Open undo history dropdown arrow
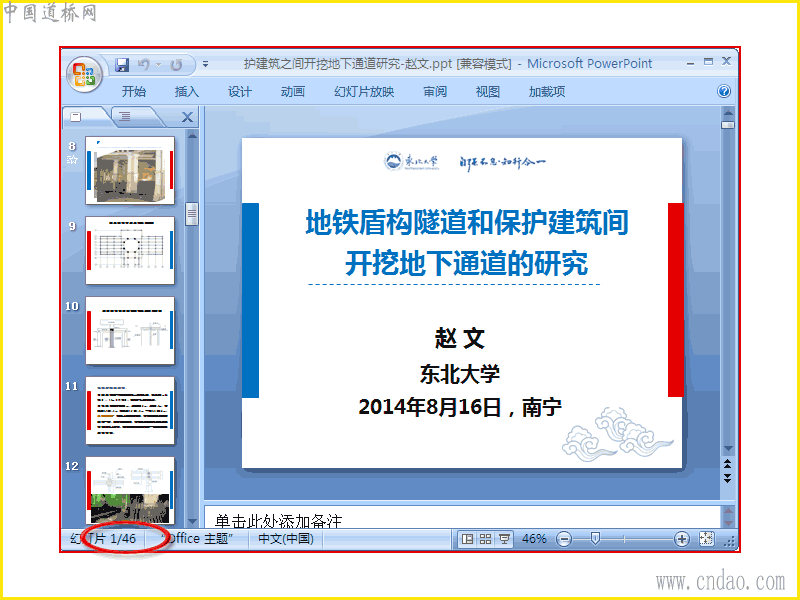The image size is (800, 600). pyautogui.click(x=159, y=65)
